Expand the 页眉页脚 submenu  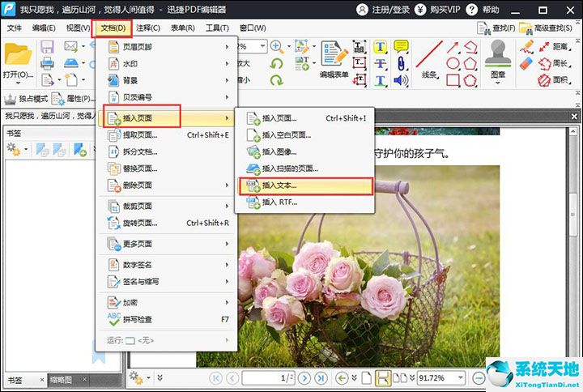(167, 47)
